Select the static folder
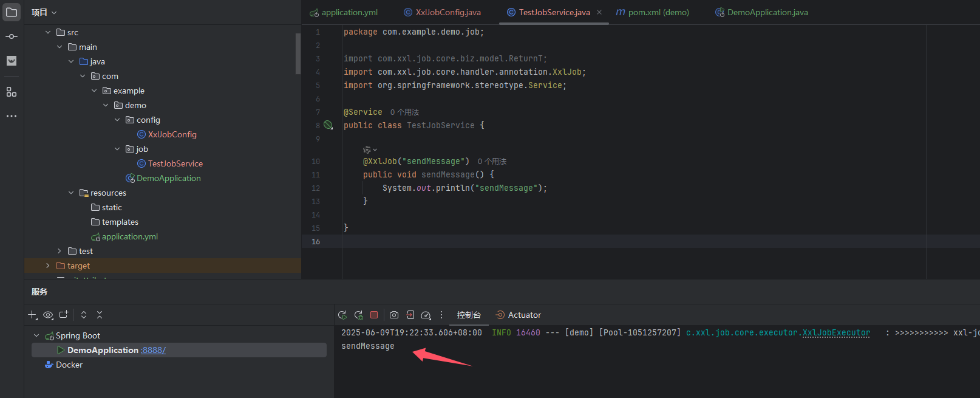Screen dimensions: 980x398 tap(112, 207)
